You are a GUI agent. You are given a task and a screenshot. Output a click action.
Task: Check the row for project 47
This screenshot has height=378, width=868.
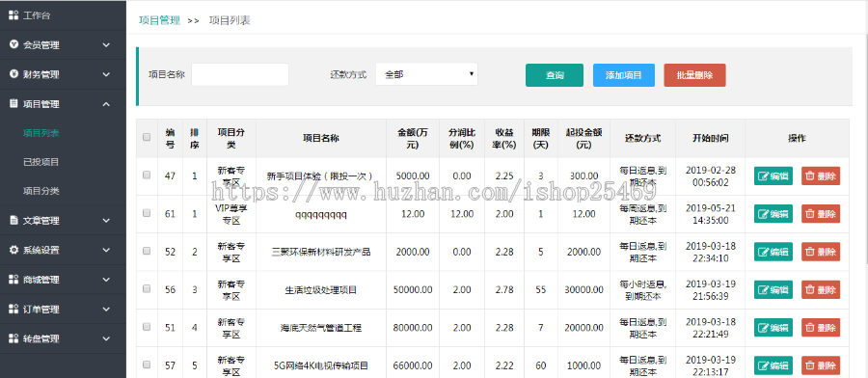[147, 175]
